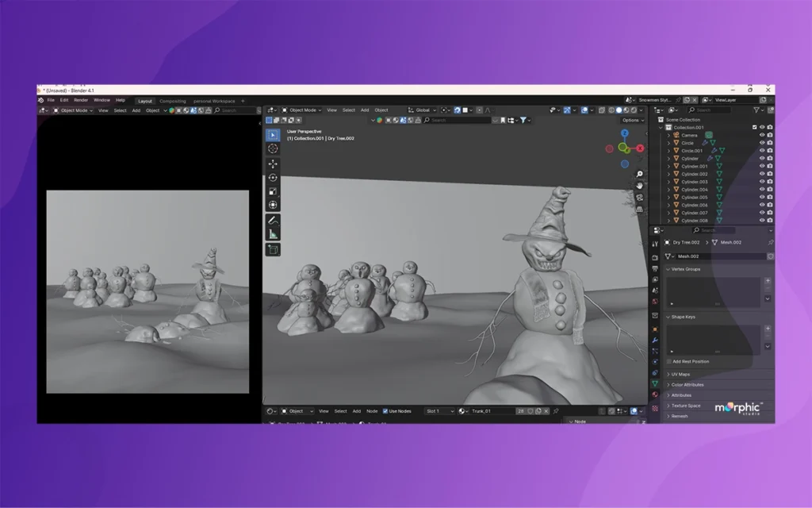The height and width of the screenshot is (508, 812).
Task: Add shape key with plus button
Action: (768, 328)
